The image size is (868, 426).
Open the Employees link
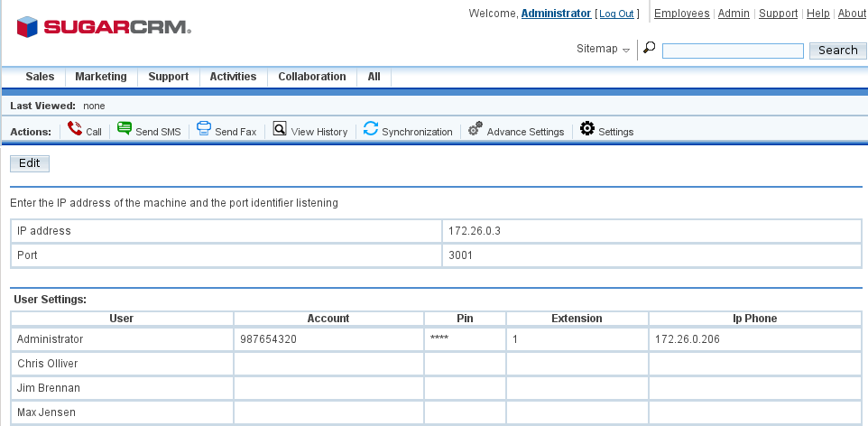pos(681,14)
